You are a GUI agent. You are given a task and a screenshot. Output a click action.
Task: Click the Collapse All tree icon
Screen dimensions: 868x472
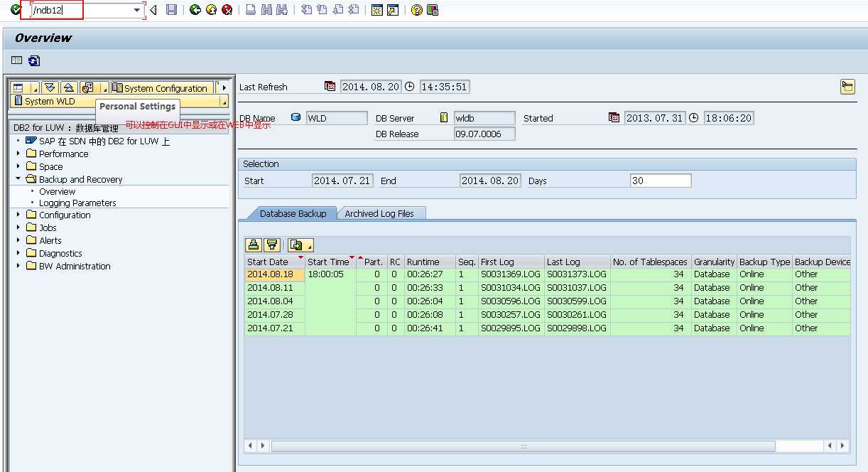coord(68,88)
